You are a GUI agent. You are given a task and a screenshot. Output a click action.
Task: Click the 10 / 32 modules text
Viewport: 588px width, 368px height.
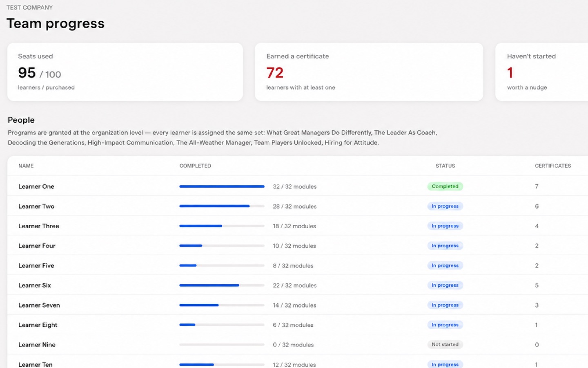point(294,246)
